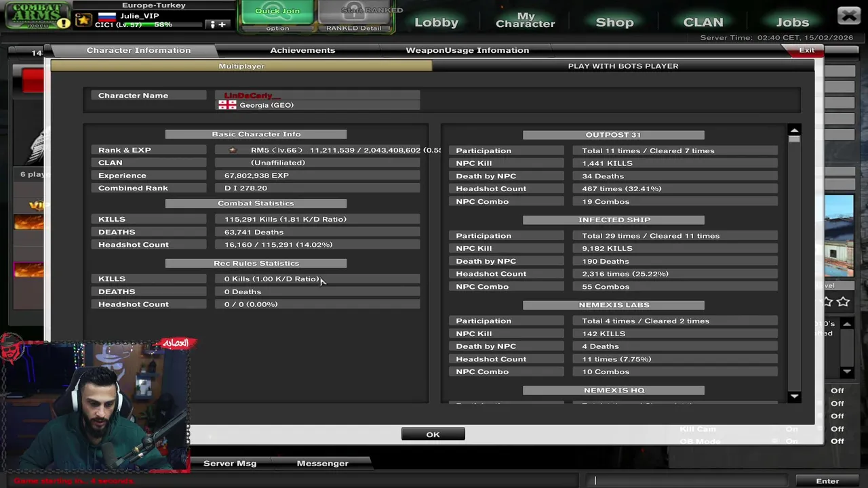868x488 pixels.
Task: Open the Combat Arms logo menu
Action: pos(37,15)
